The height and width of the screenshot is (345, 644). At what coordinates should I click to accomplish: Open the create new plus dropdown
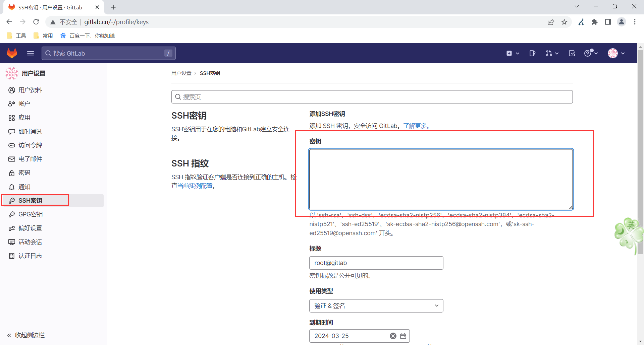pyautogui.click(x=513, y=53)
